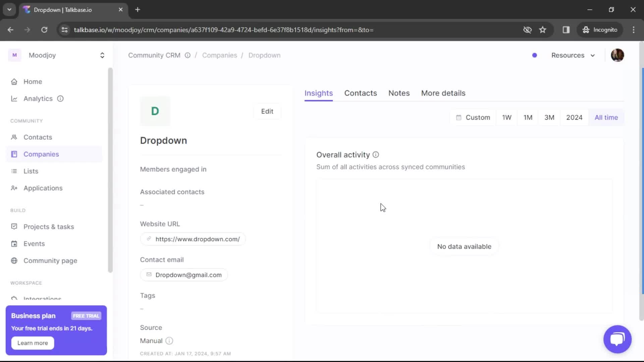Expand the workspace switcher dropdown
Image resolution: width=644 pixels, height=362 pixels.
[102, 55]
